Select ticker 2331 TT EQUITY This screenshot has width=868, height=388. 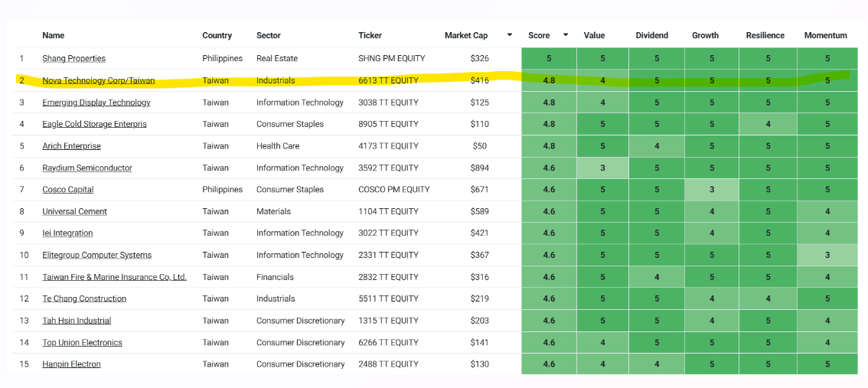(x=388, y=255)
